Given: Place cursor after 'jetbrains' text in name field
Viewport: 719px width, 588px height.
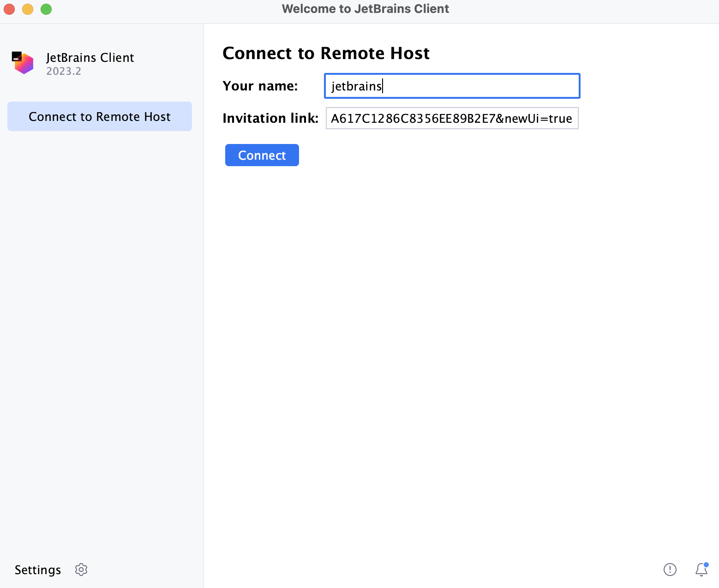Looking at the screenshot, I should [383, 86].
